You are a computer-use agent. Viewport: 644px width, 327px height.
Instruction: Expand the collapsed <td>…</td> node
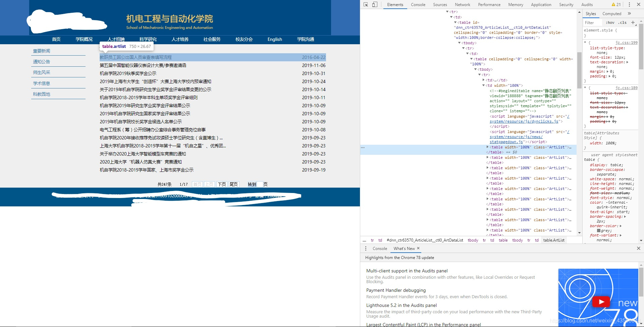[x=483, y=80]
